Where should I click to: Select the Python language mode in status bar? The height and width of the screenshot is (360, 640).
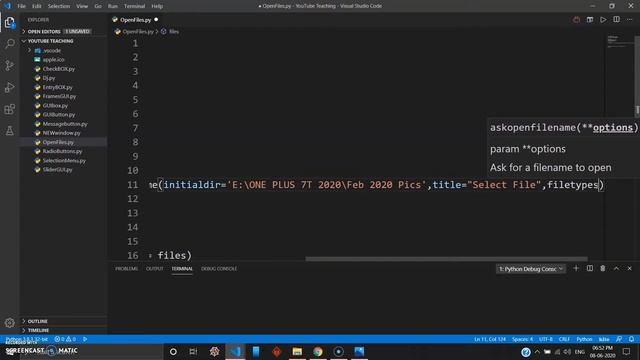click(584, 339)
